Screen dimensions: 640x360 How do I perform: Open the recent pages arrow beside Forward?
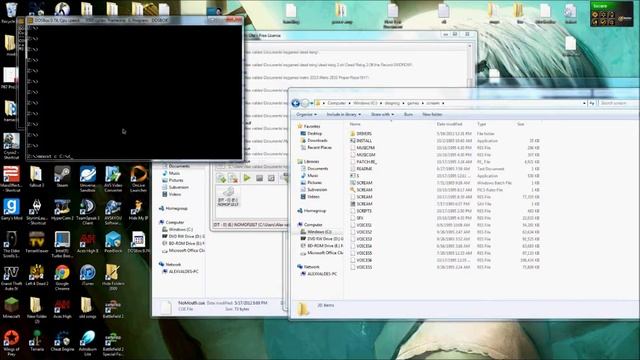(312, 103)
